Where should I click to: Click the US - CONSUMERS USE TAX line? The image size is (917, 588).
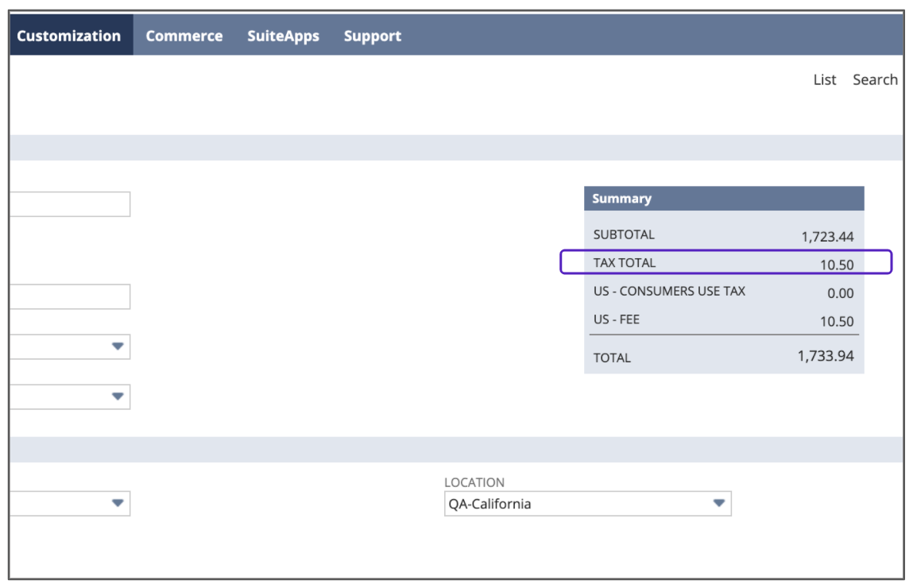669,292
